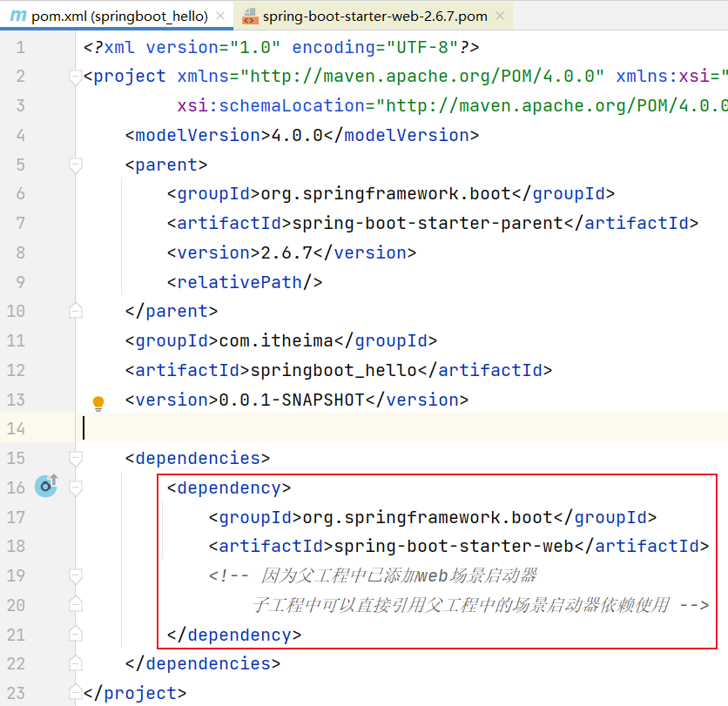Collapse the parent tag fold on line 5
Viewport: 728px width, 706px height.
[x=75, y=165]
